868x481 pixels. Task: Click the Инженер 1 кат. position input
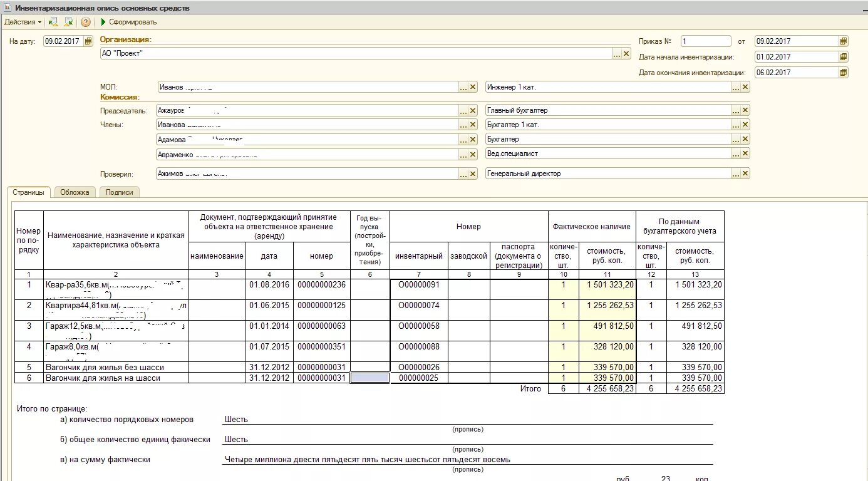tap(608, 88)
